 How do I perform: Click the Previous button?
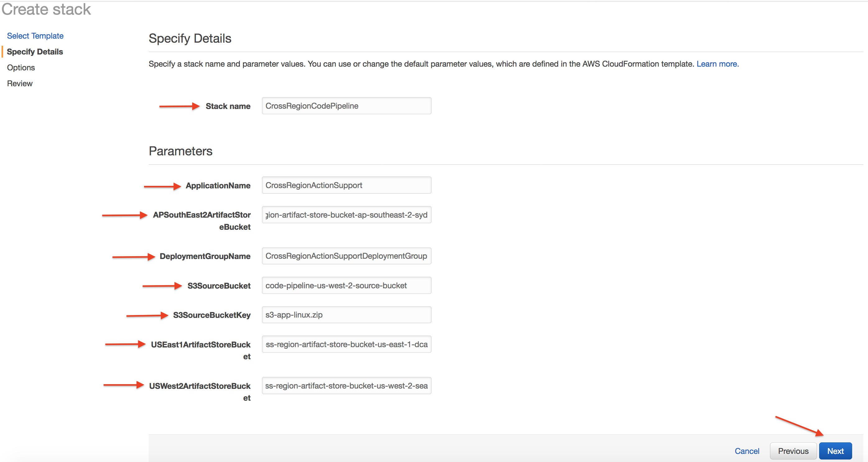point(793,451)
